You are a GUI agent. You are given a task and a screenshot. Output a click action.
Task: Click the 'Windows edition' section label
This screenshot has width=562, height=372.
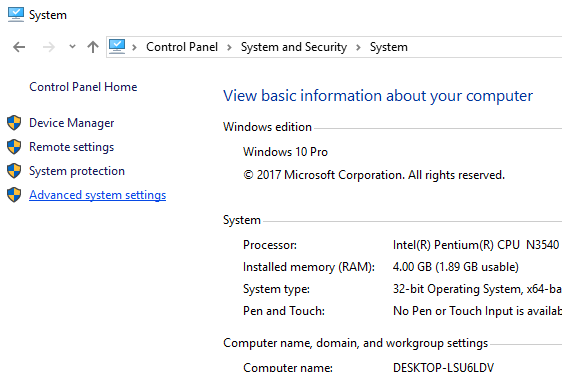[x=267, y=127]
